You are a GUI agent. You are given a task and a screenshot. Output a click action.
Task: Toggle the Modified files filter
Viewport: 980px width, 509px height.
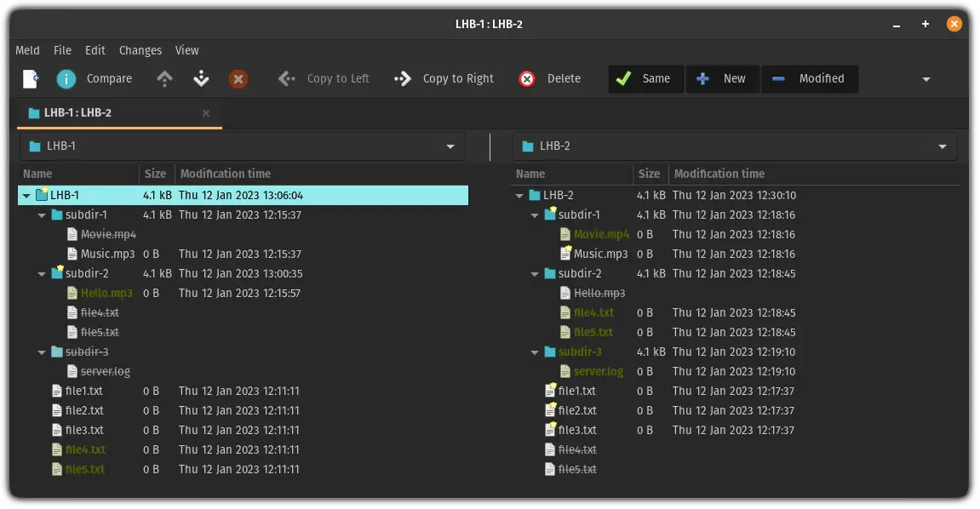click(x=811, y=78)
